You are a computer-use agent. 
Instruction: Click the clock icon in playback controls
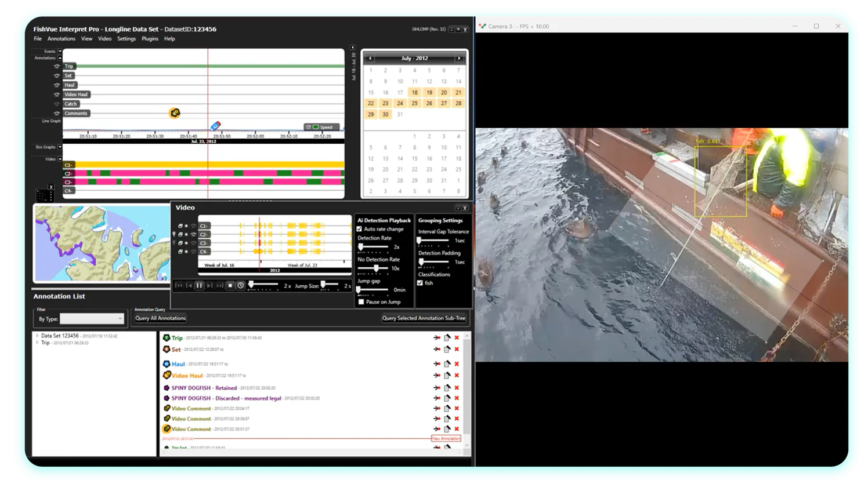click(240, 285)
